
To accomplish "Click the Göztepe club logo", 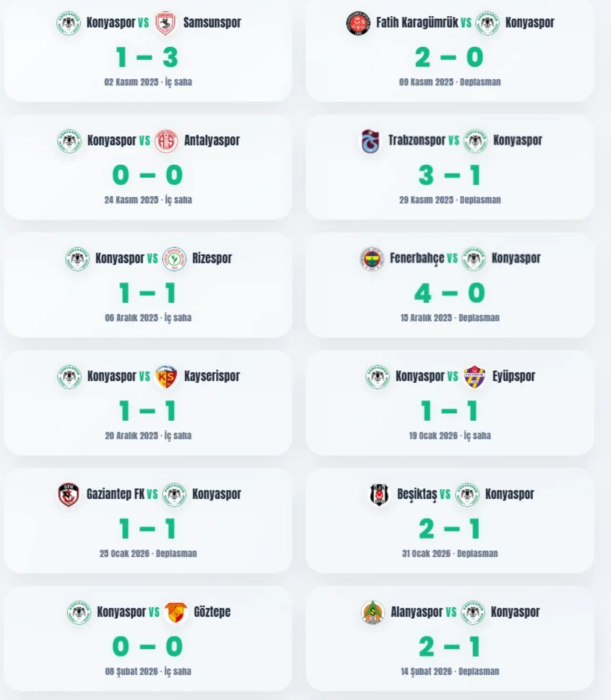I will (176, 613).
